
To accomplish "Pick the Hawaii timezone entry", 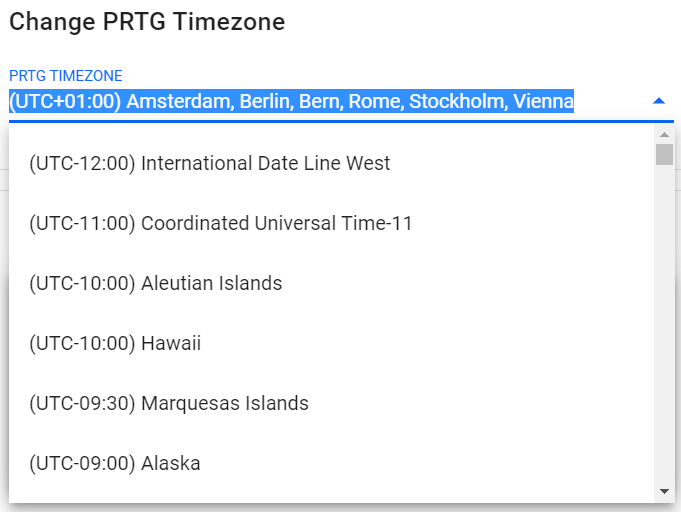I will [116, 343].
